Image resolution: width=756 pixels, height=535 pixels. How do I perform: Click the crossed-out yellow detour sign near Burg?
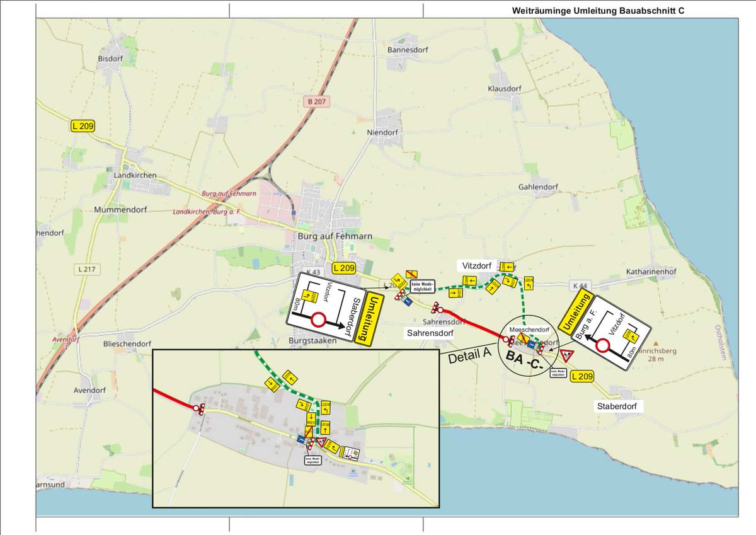click(411, 274)
